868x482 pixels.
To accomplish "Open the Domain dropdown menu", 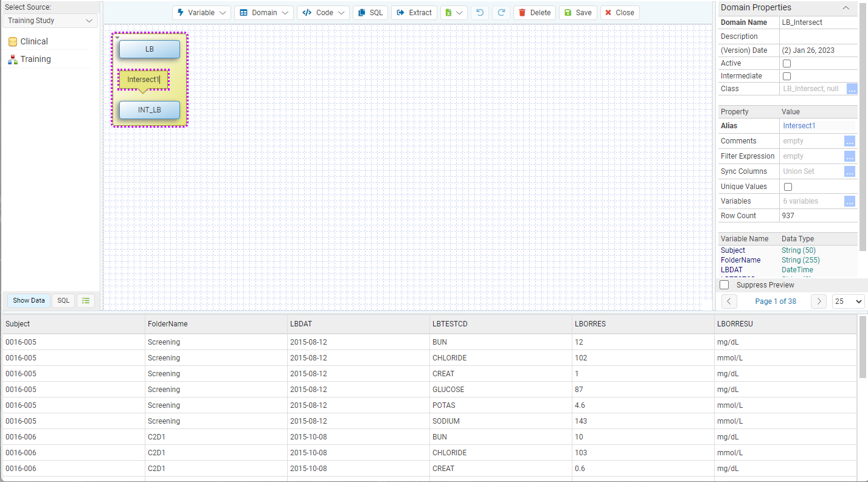I will coord(264,13).
